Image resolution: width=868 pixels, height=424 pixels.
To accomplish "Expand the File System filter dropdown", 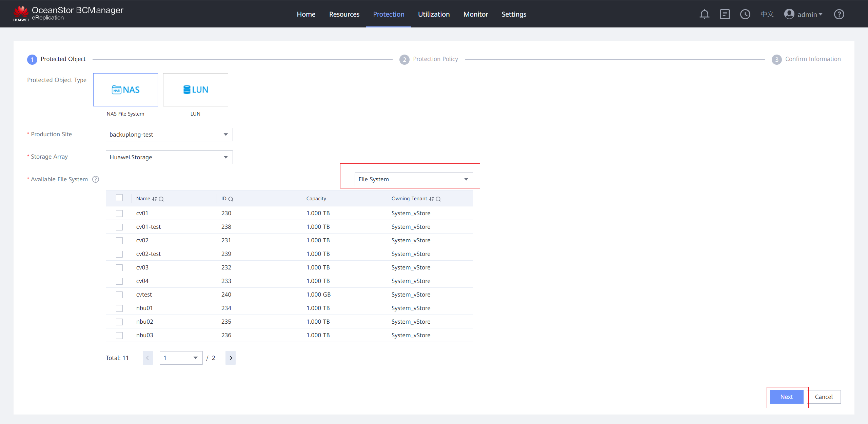I will tap(413, 179).
